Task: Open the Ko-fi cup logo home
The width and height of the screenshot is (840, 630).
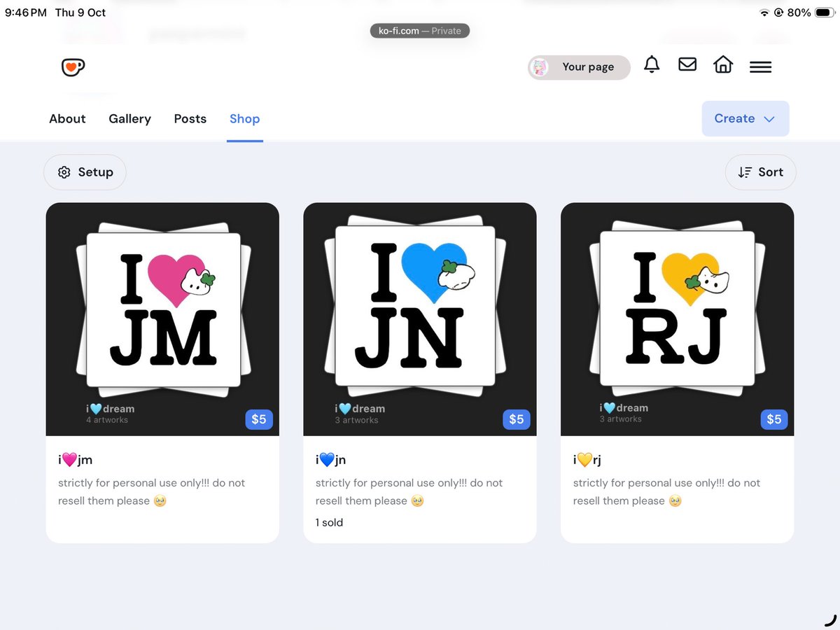Action: click(x=73, y=67)
